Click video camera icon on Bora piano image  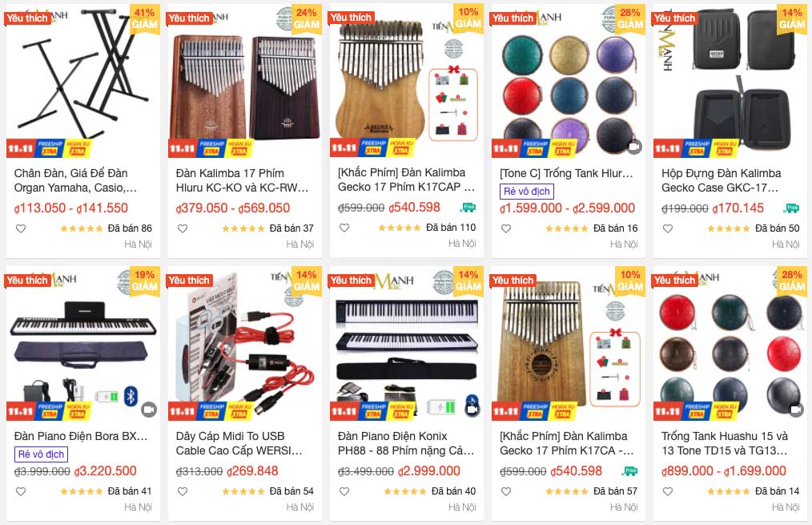coord(149,410)
